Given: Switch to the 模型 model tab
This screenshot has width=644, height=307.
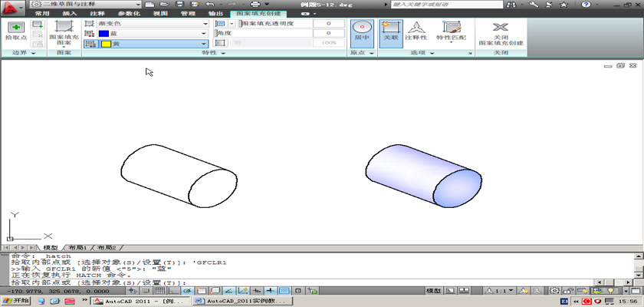Looking at the screenshot, I should point(51,248).
